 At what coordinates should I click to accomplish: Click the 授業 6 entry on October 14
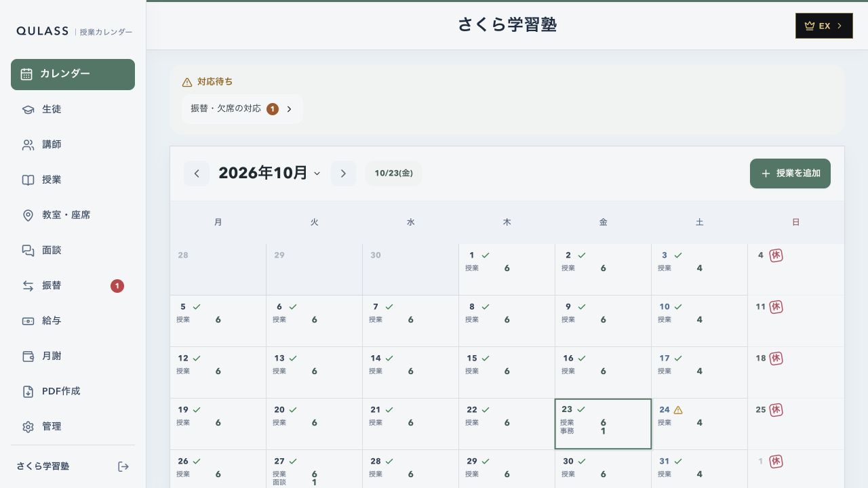(391, 371)
